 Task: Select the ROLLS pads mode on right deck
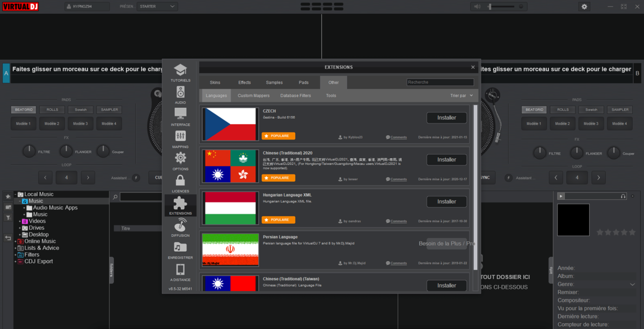(563, 109)
